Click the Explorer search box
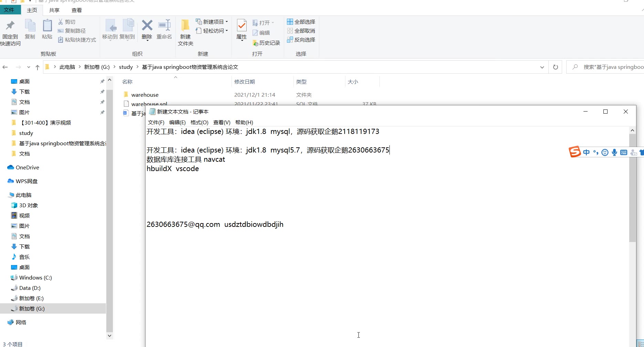 click(605, 67)
